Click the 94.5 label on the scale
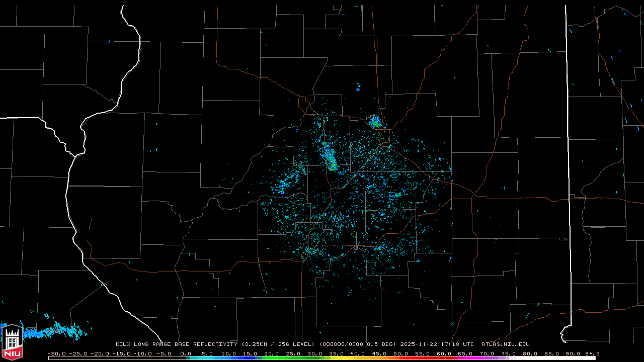 (592, 353)
